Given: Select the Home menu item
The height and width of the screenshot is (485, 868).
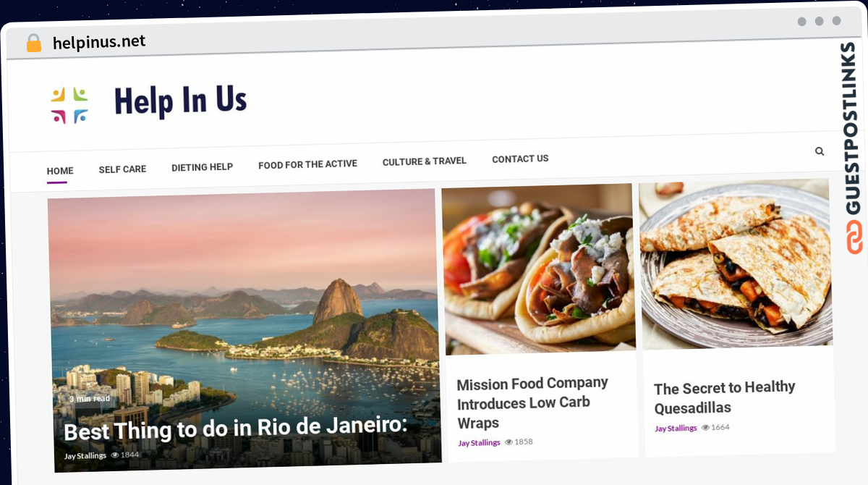Looking at the screenshot, I should 60,172.
